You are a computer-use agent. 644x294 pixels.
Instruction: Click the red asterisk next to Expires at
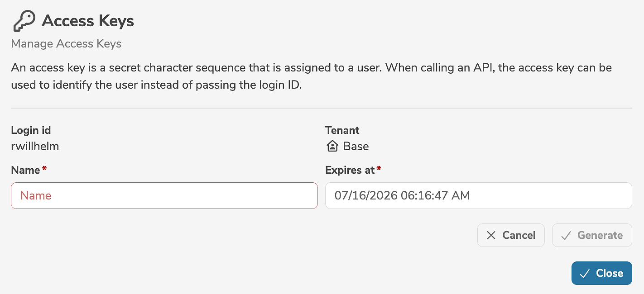(379, 170)
